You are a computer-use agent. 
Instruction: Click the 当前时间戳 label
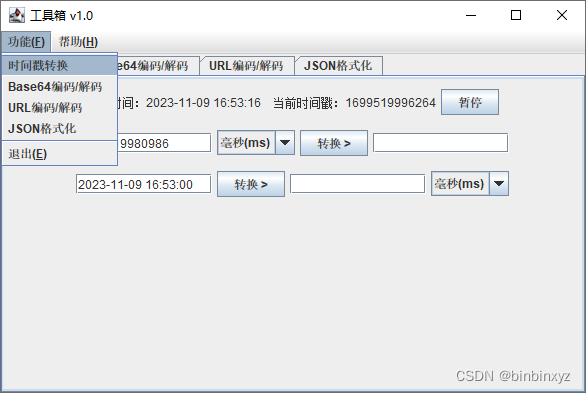point(306,103)
